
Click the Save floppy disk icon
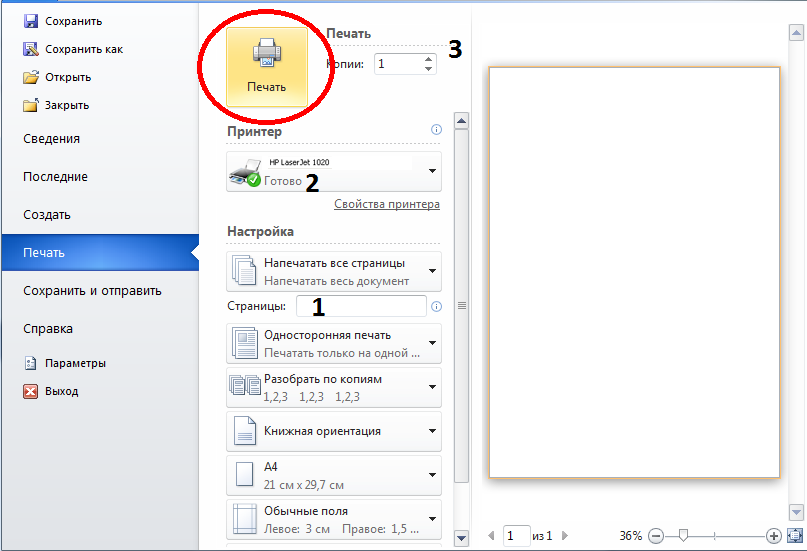(x=31, y=21)
